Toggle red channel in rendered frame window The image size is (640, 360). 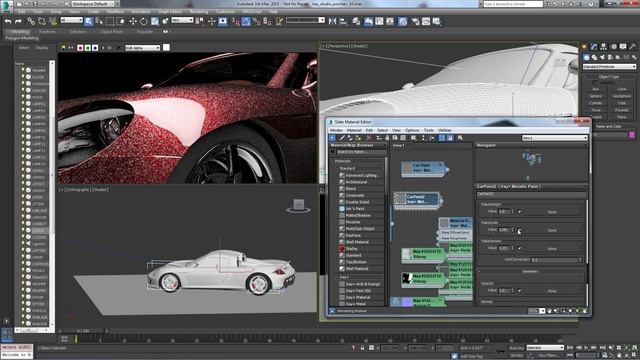click(80, 48)
